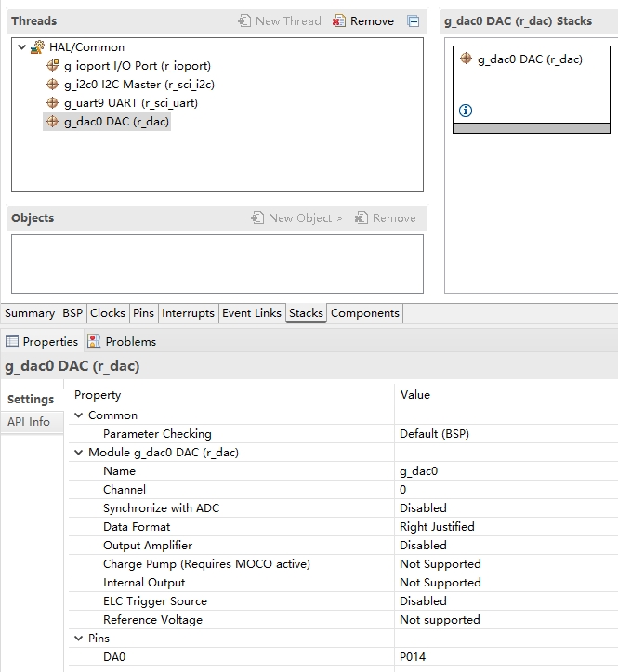The width and height of the screenshot is (618, 672).
Task: Select the Settings side tab
Action: pyautogui.click(x=31, y=400)
